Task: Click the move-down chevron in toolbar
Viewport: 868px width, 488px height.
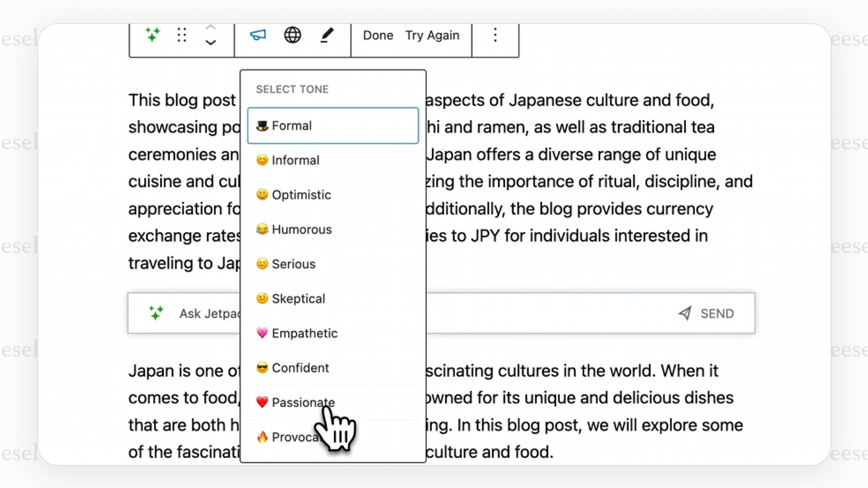Action: (x=210, y=44)
